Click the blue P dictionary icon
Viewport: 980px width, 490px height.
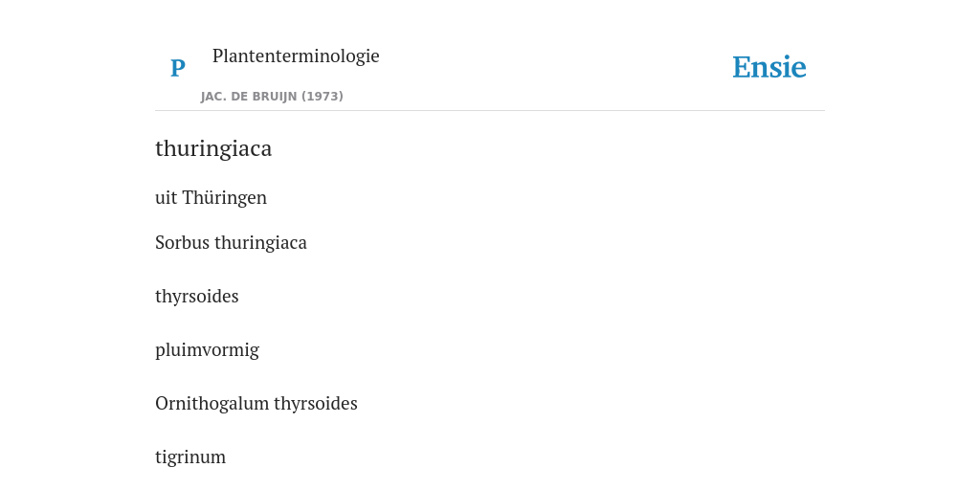177,68
